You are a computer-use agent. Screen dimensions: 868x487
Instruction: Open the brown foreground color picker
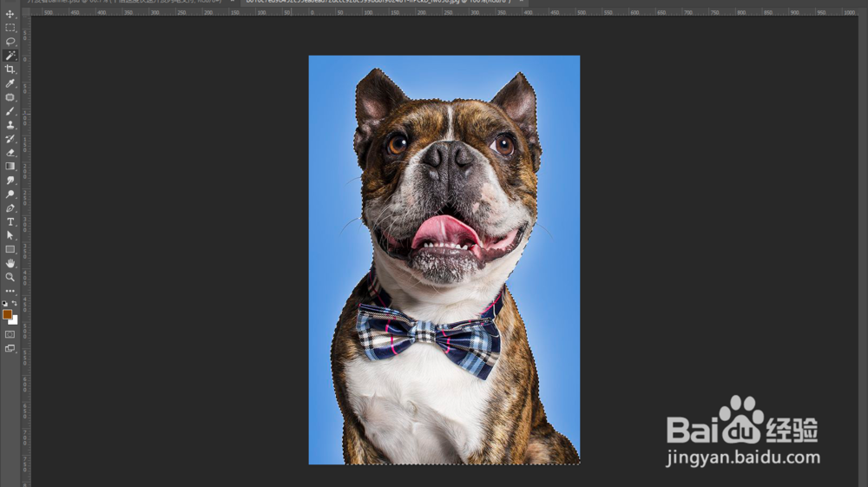coord(7,314)
